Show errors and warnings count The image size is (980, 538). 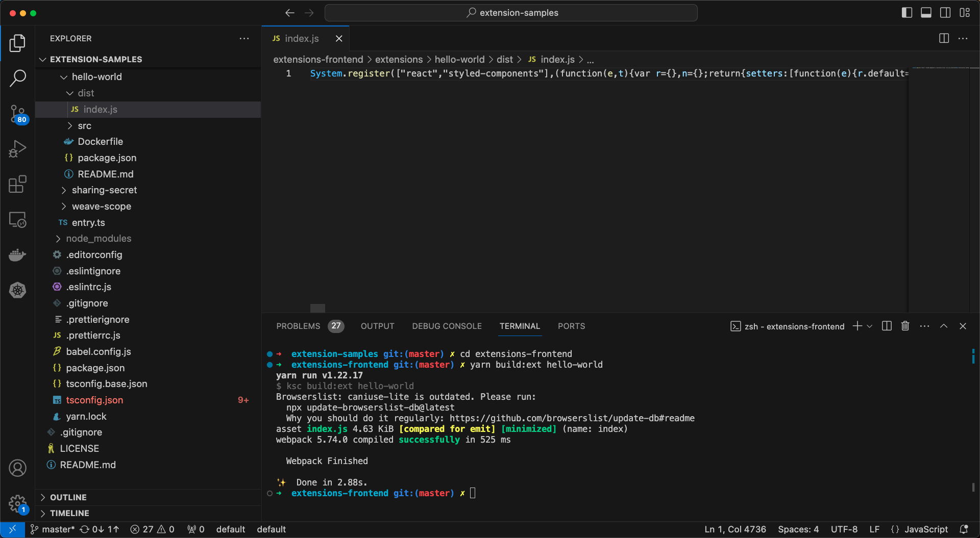coord(153,529)
